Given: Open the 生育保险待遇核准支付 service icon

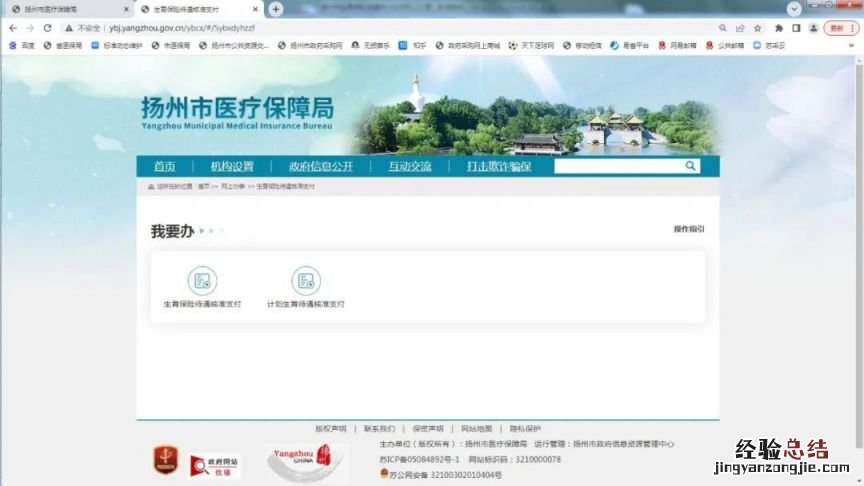Looking at the screenshot, I should [202, 280].
